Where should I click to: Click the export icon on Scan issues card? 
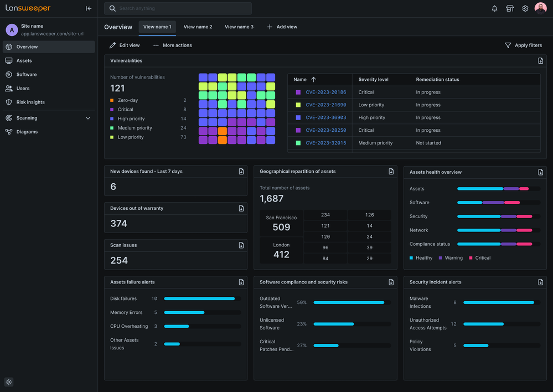click(x=241, y=245)
